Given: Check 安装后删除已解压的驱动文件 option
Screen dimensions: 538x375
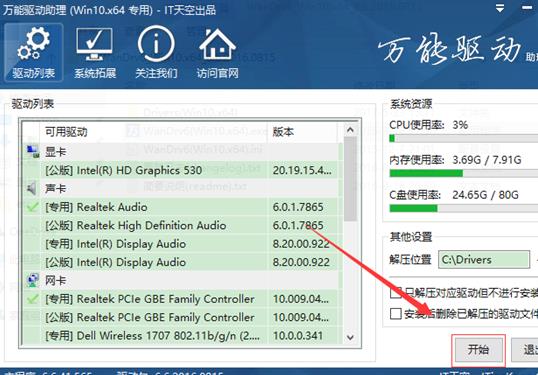Looking at the screenshot, I should [x=396, y=314].
